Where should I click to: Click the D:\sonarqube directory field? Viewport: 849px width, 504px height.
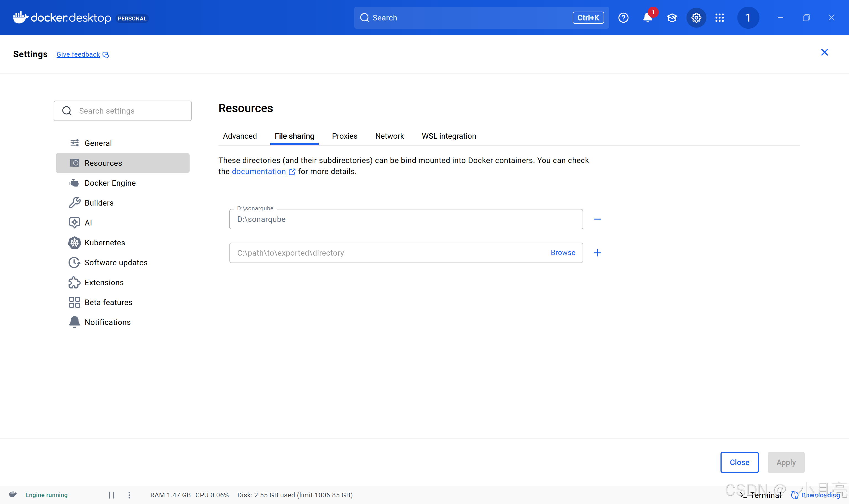coord(406,219)
